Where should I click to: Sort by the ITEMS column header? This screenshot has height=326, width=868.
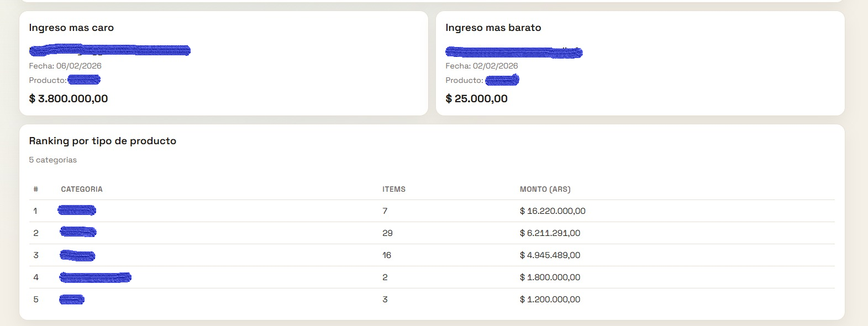click(x=394, y=189)
